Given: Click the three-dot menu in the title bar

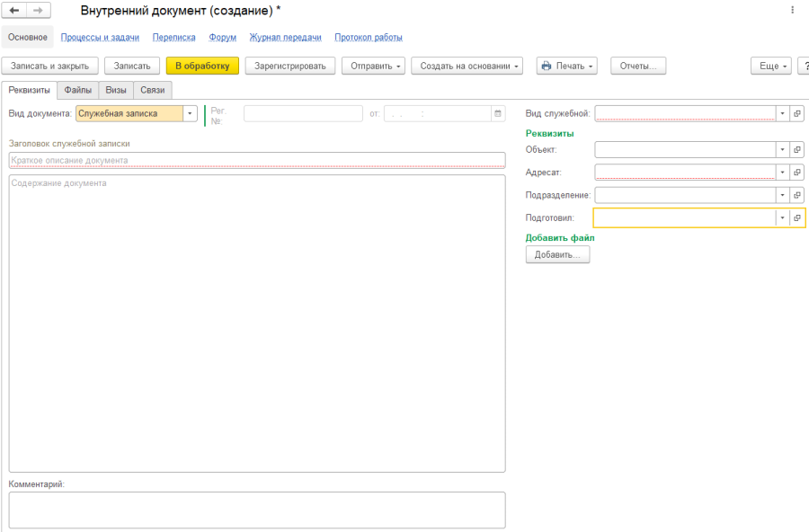Looking at the screenshot, I should 792,10.
